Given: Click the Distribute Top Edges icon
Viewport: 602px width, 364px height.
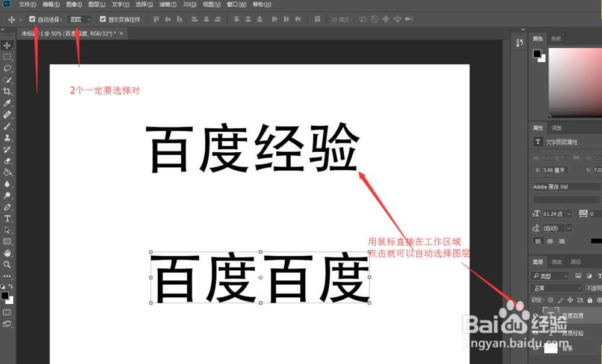Looking at the screenshot, I should [236, 19].
